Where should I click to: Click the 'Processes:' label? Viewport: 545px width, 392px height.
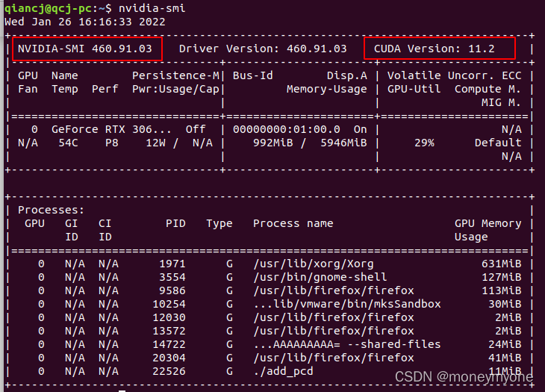51,210
